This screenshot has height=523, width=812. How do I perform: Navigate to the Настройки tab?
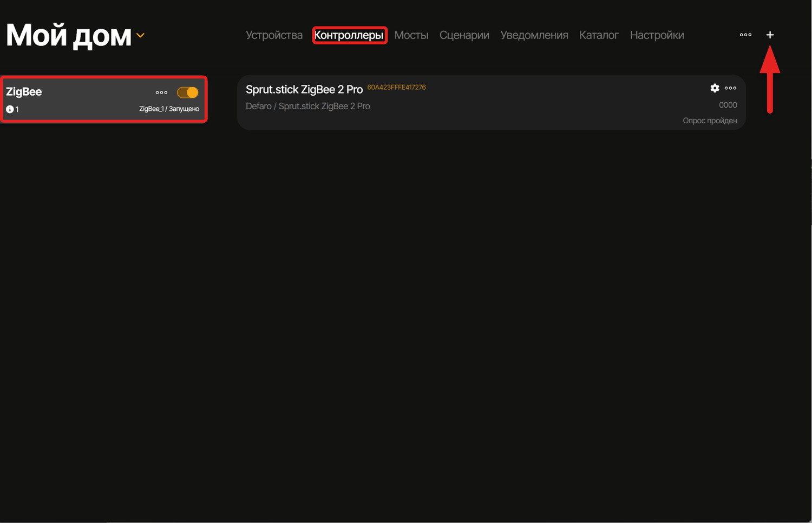(x=657, y=35)
